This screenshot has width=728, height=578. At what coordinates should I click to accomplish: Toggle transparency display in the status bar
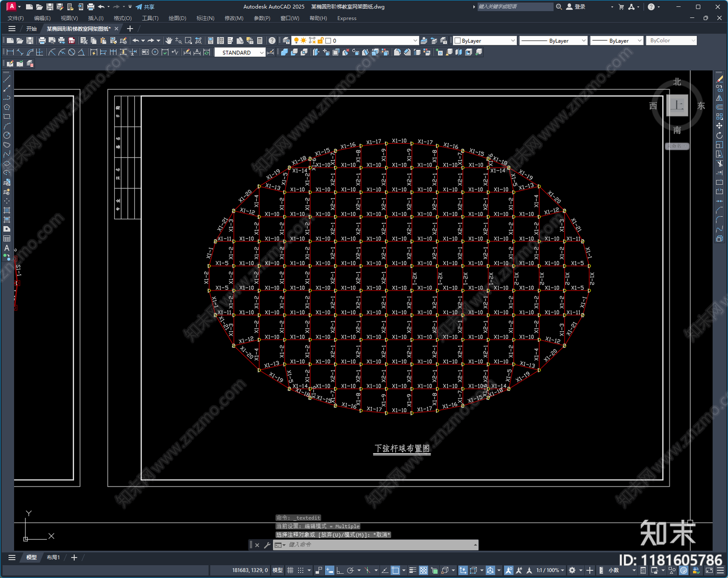click(423, 570)
